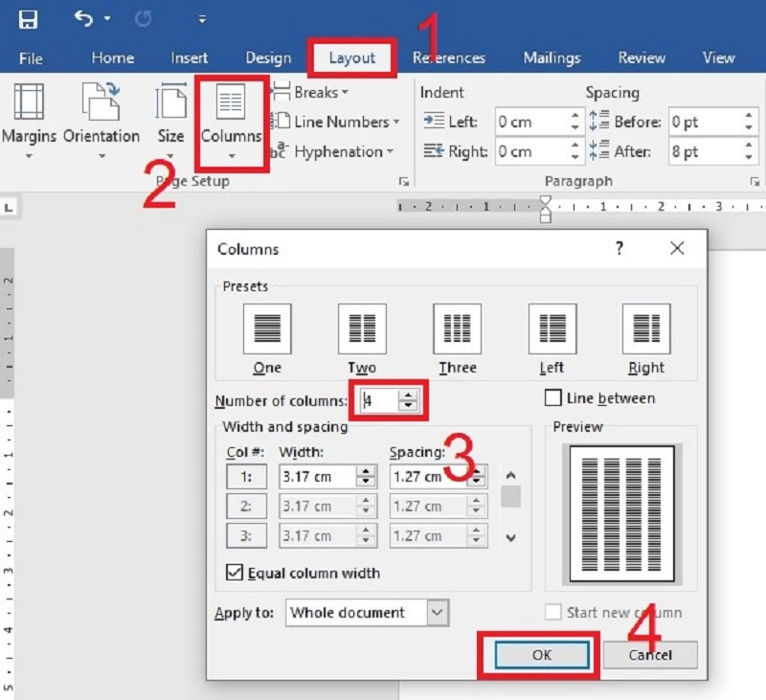Screen dimensions: 766x700
Task: Enable the Line between checkbox
Action: [x=552, y=397]
